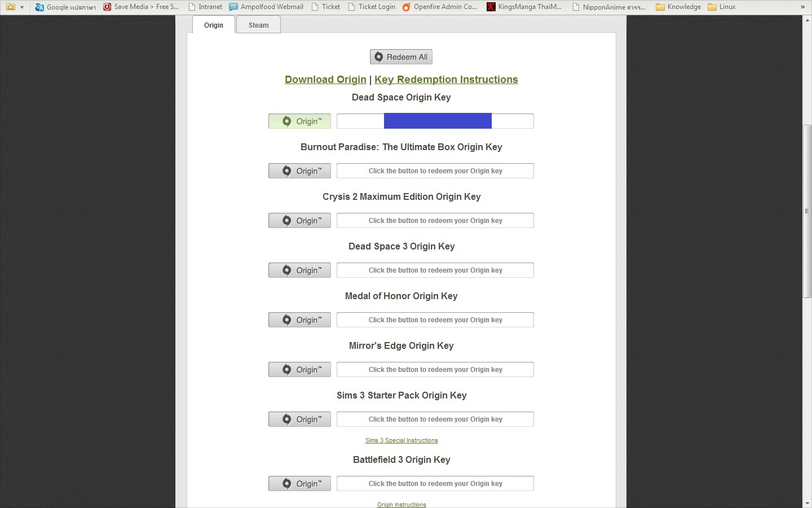The image size is (812, 508).
Task: Open the Google แปลภาษา bookmark
Action: point(65,7)
